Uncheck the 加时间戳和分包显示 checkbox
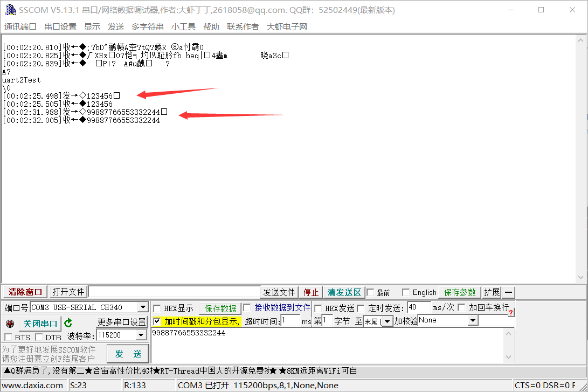This screenshot has height=392, width=588. [157, 321]
